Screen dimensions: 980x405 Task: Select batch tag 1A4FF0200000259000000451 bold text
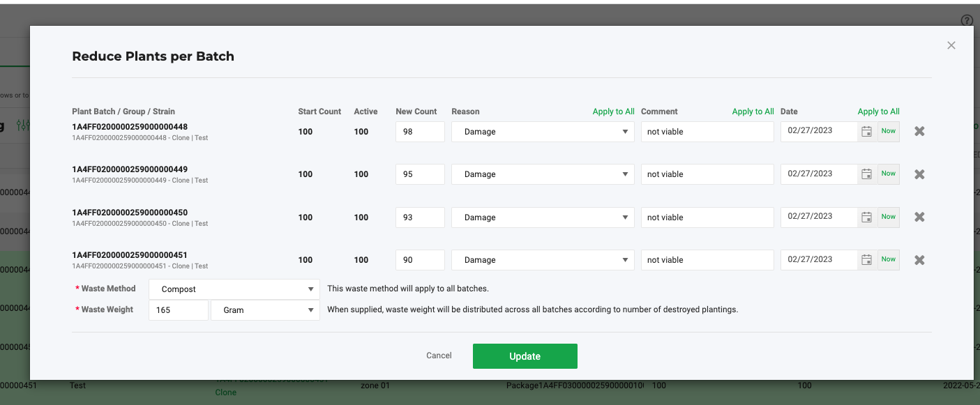point(130,255)
